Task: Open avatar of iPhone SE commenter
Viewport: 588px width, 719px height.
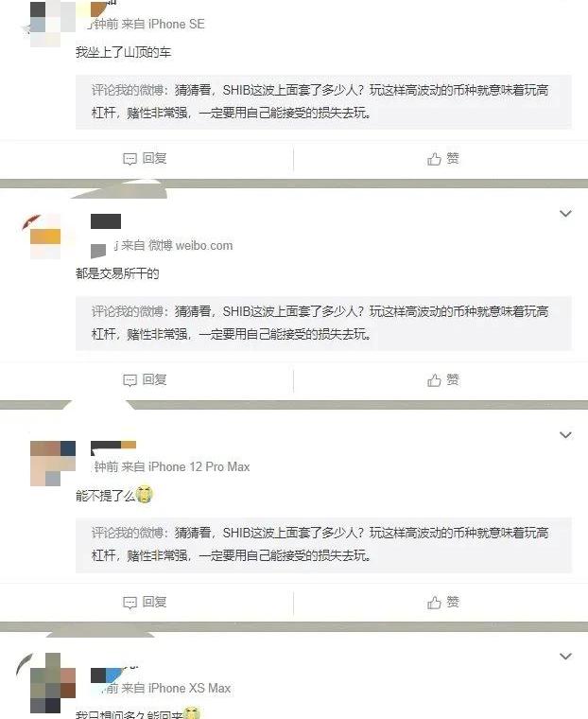Action: point(53,23)
